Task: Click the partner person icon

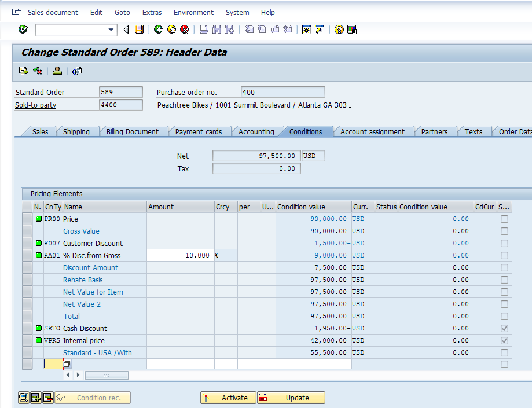Action: [x=57, y=71]
